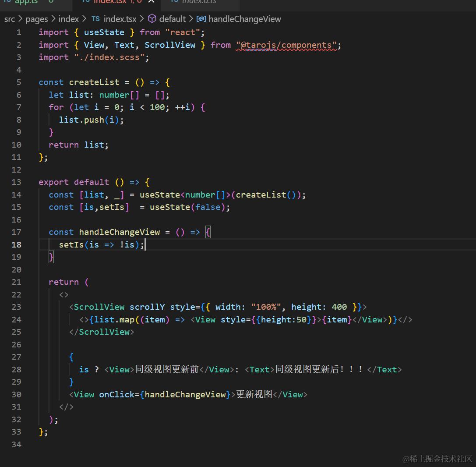Click the highlighted closing brace on line 19

coord(51,257)
